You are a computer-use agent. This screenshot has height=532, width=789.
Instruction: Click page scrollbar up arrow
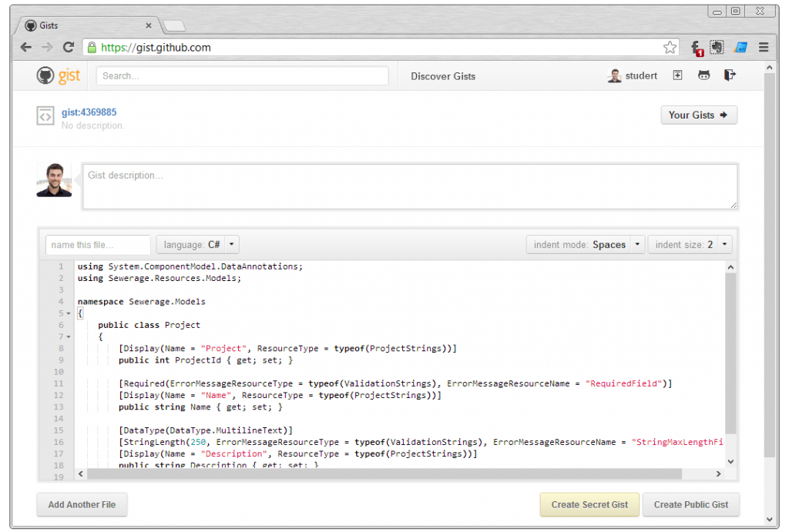[770, 68]
